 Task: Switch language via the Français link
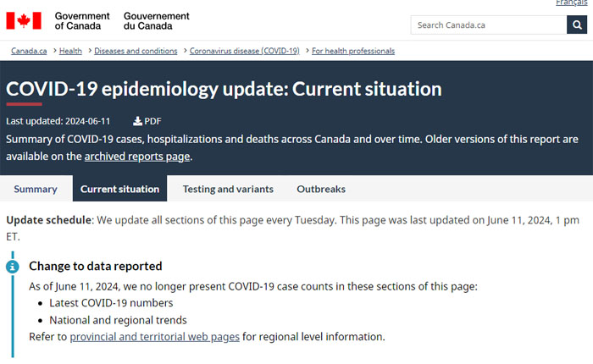click(x=573, y=3)
